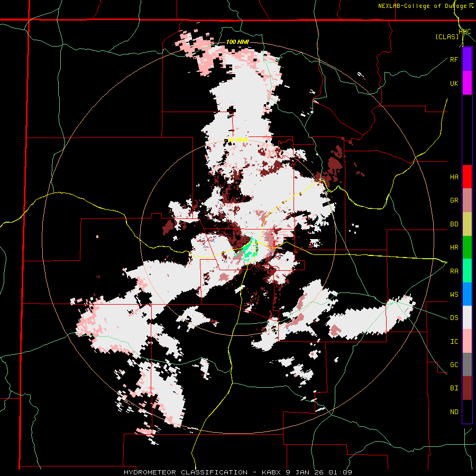
Task: Click the WS legend label
Action: click(454, 295)
